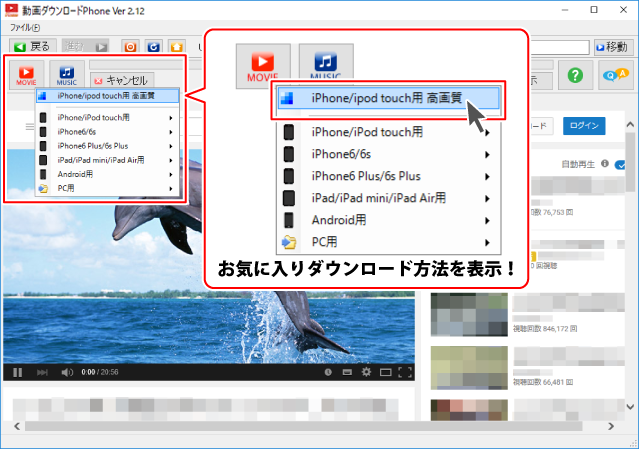Open the related video thumbnail with 846,172 views
Screen dimensions: 640x449
469,315
